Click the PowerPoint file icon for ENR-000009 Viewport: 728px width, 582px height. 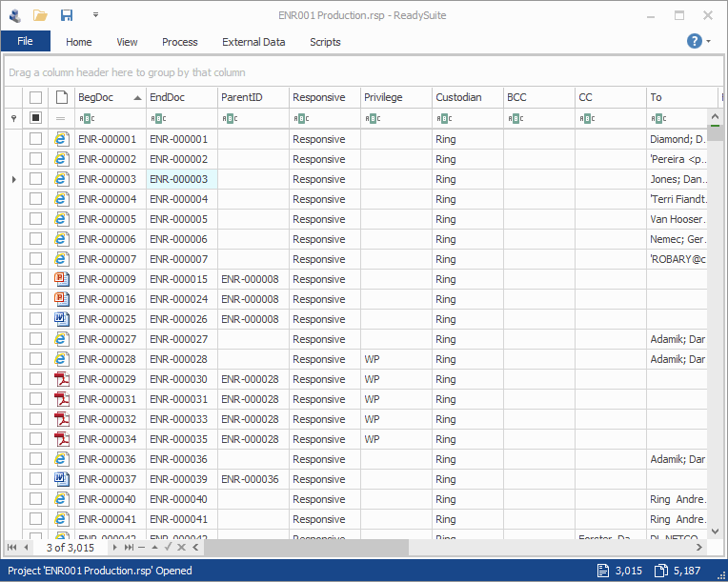tap(62, 279)
